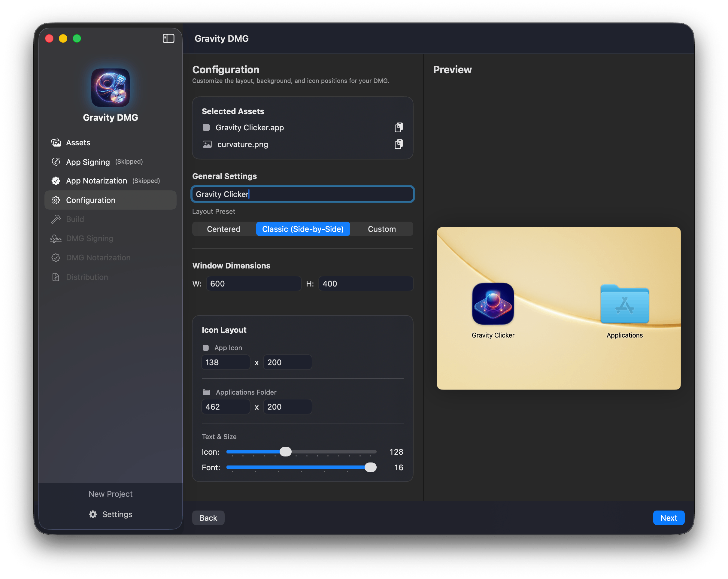Select the Gravity Clicker icon in preview
The image size is (728, 579).
coord(493,304)
